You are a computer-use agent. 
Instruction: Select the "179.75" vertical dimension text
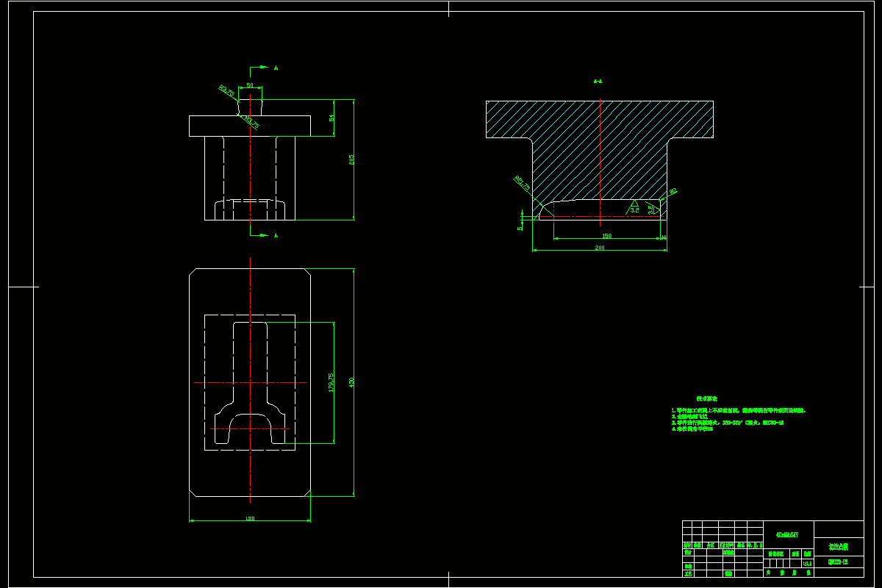(331, 382)
